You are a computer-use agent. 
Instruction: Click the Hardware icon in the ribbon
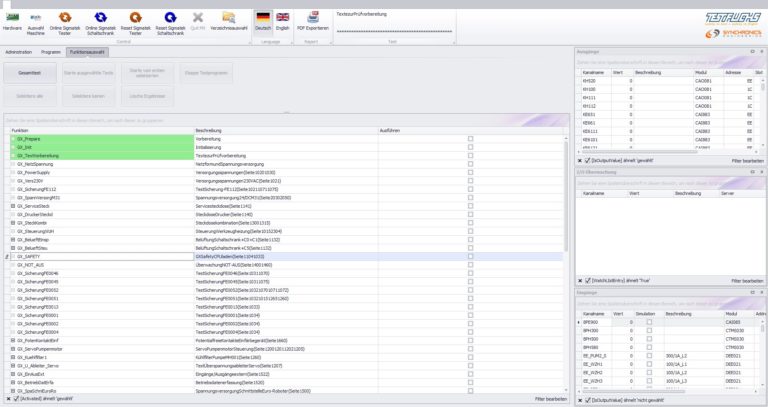click(13, 19)
